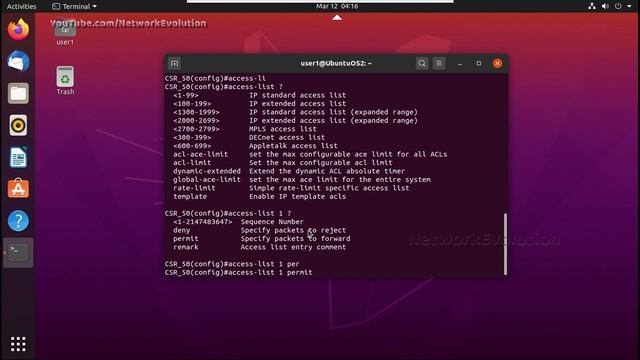Image resolution: width=640 pixels, height=360 pixels.
Task: Open Firefox from the dock
Action: [18, 30]
